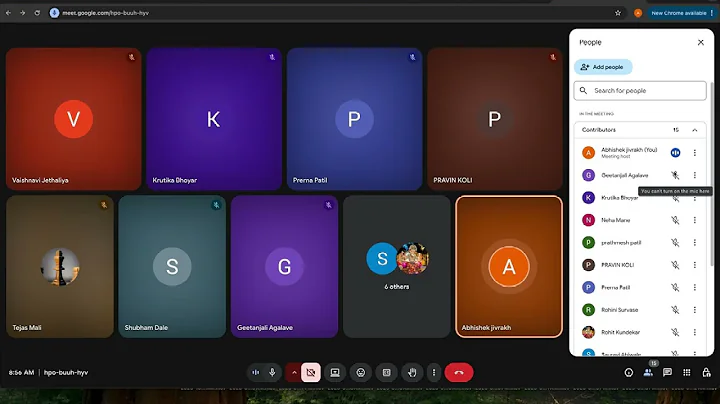Viewport: 720px width, 404px height.
Task: Go forward in Chrome browser
Action: tap(22, 13)
